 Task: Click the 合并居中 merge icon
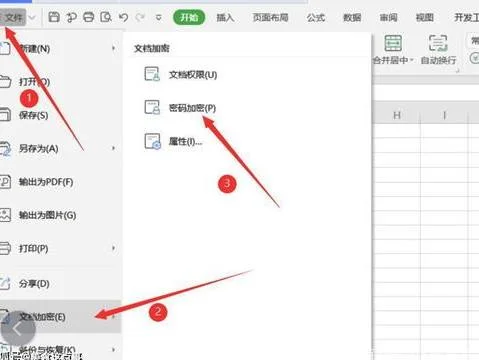393,42
